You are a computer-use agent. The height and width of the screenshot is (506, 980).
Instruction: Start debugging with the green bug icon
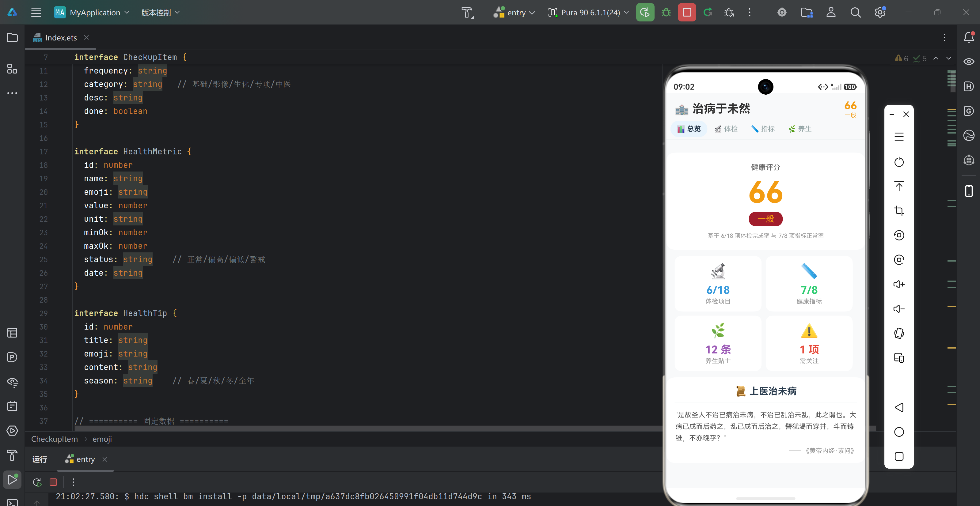(666, 13)
